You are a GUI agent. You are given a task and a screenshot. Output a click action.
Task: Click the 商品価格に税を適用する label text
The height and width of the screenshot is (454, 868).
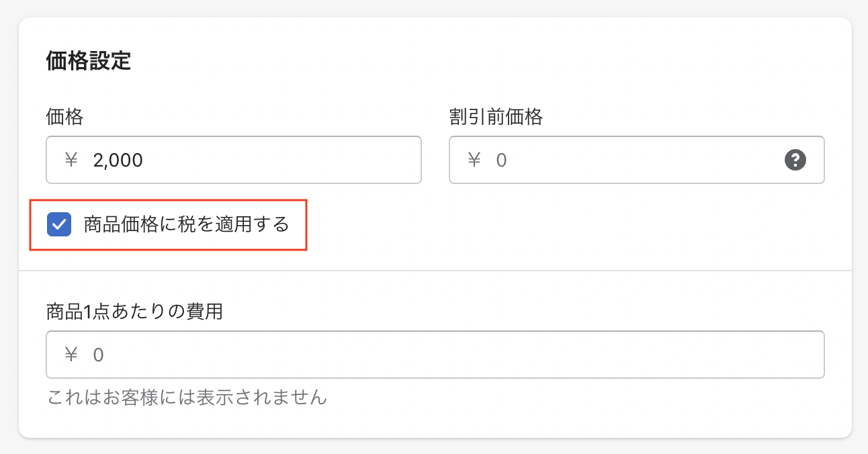186,224
